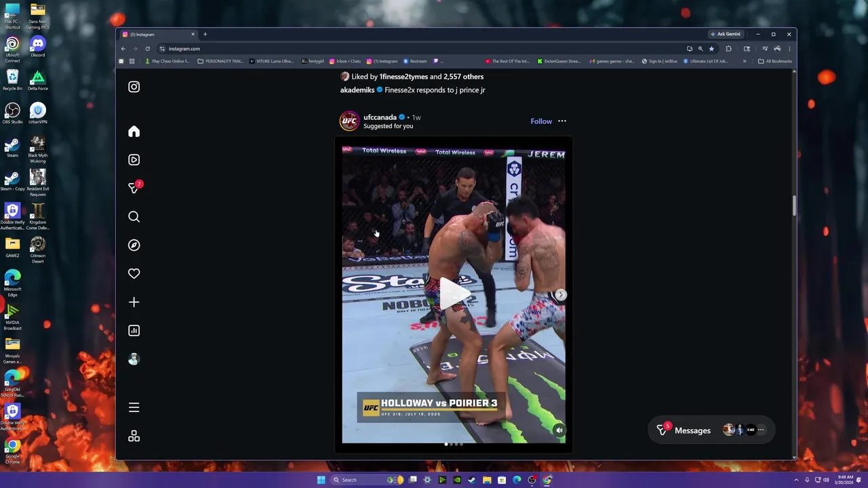Click the Create plus icon
Screen dimensions: 868x488
click(134, 302)
